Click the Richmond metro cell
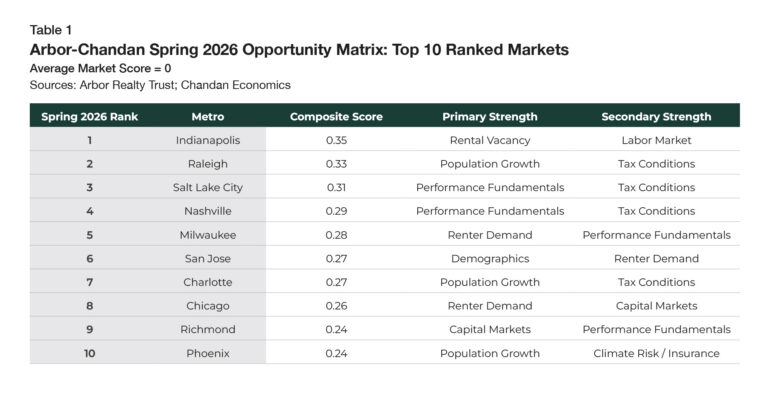The image size is (768, 405). pos(207,329)
